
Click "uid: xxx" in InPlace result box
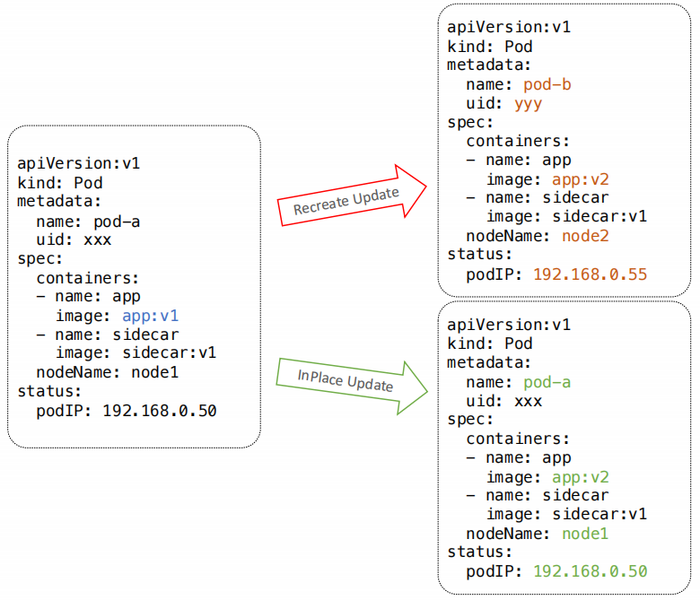coord(504,401)
